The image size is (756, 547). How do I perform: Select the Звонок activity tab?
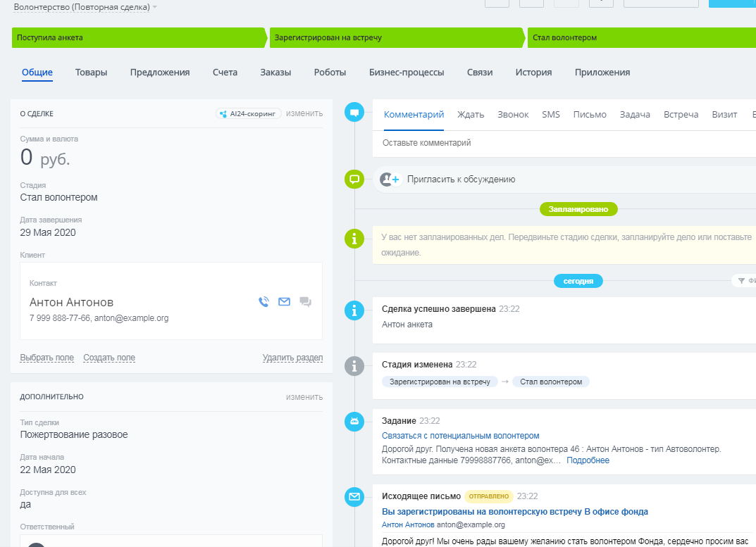click(512, 114)
